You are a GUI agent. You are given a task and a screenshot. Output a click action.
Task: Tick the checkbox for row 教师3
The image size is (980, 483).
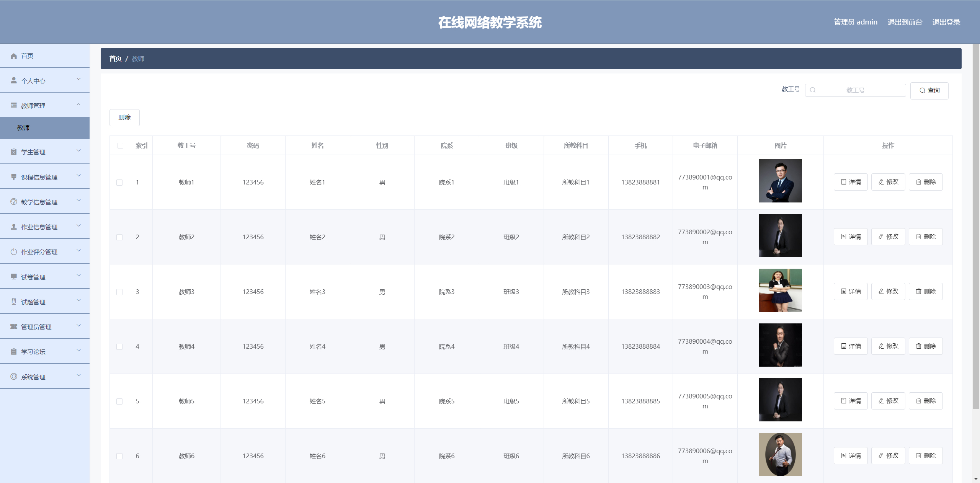(119, 292)
